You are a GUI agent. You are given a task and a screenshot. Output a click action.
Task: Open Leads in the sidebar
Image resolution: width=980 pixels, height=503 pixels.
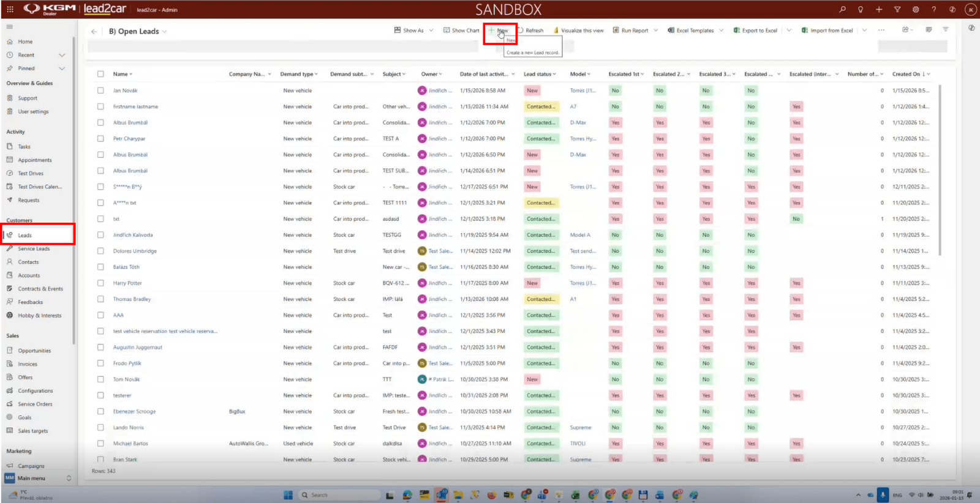coord(38,235)
